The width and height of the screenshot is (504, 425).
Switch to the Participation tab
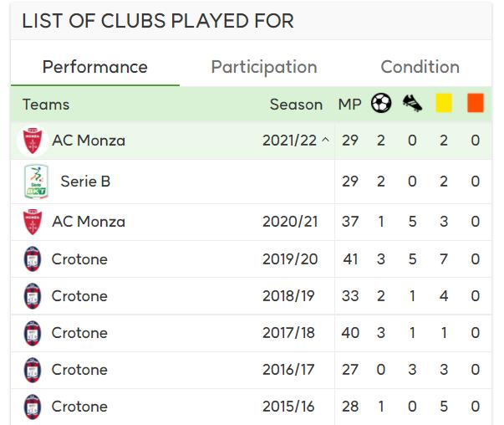coord(264,67)
